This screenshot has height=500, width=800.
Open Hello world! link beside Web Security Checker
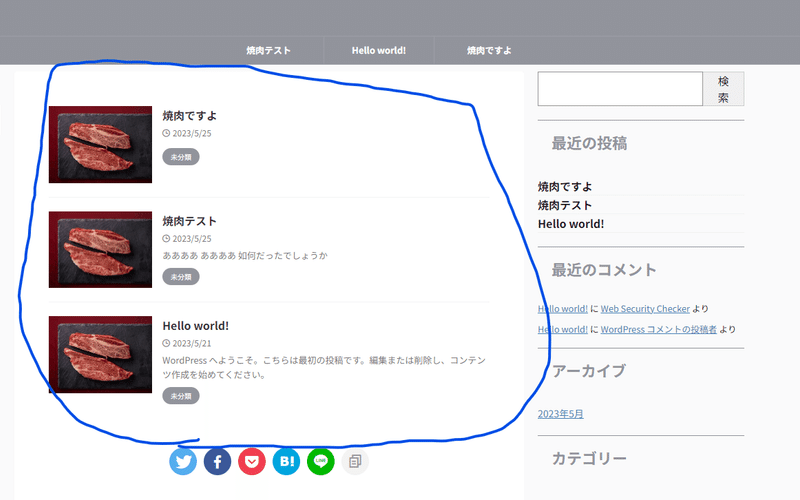click(x=563, y=309)
